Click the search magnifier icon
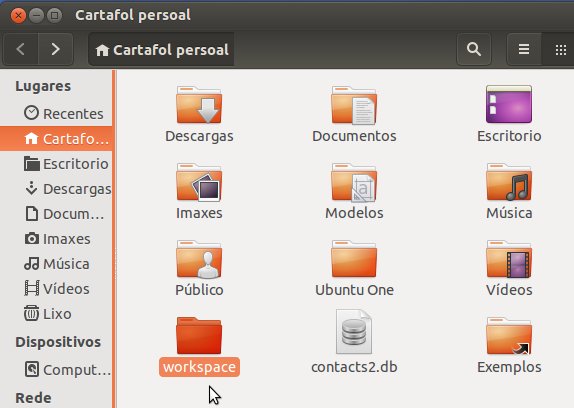574x408 pixels. pyautogui.click(x=474, y=49)
